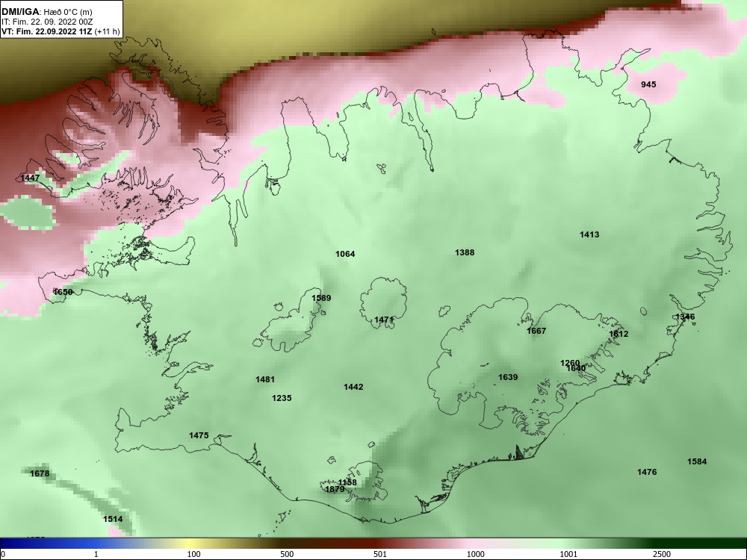Click the map value 945

coord(648,85)
